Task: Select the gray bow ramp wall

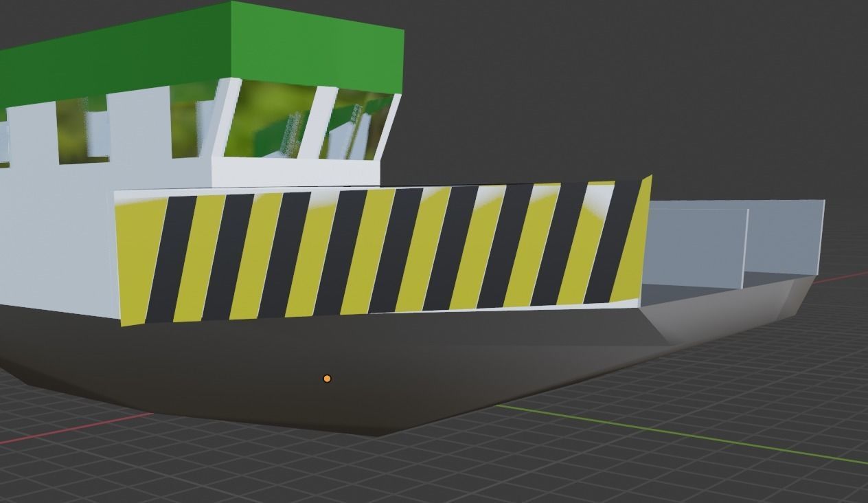Action: (x=735, y=243)
